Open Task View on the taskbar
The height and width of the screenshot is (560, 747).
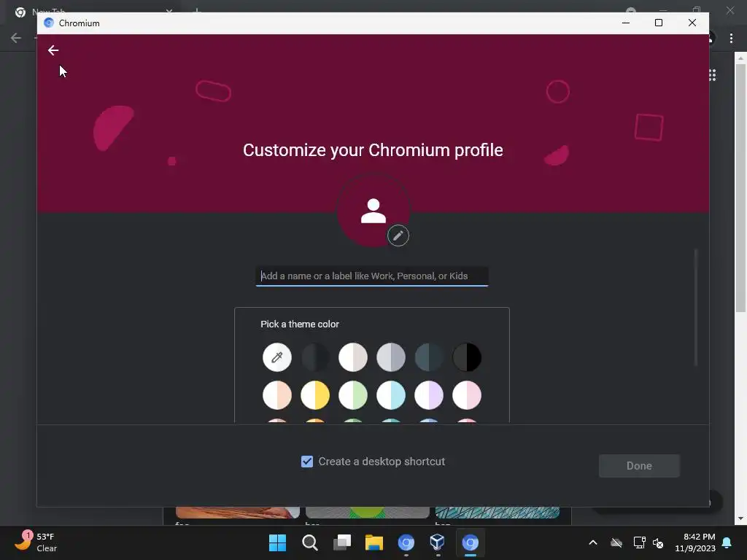pyautogui.click(x=342, y=542)
